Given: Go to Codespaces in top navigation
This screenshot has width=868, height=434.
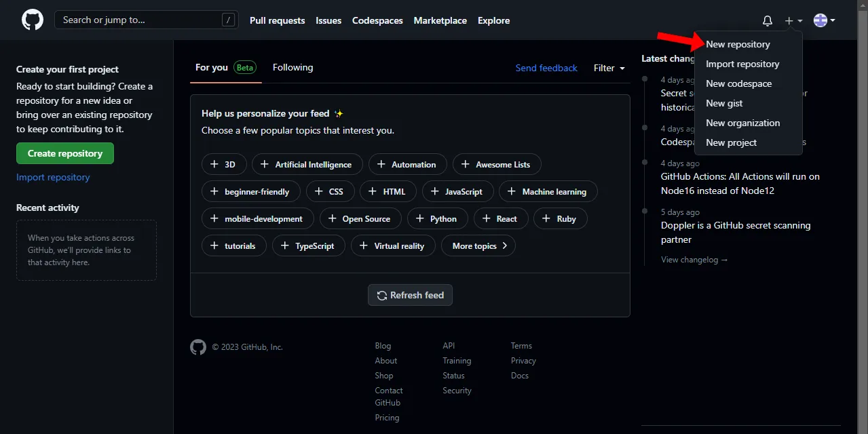Looking at the screenshot, I should click(x=377, y=20).
